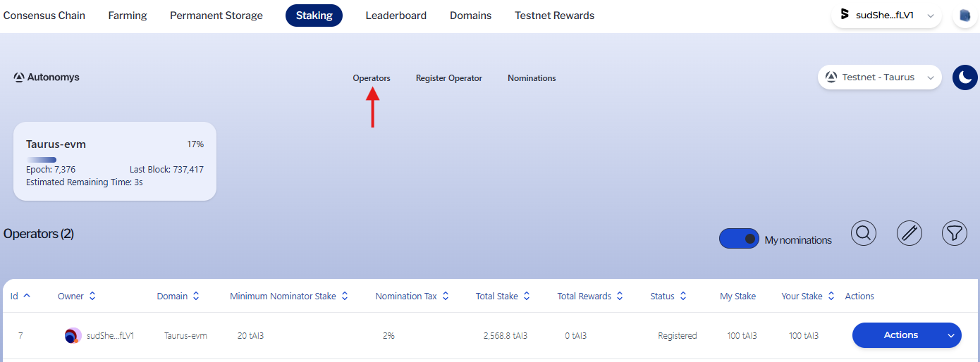The width and height of the screenshot is (980, 362).
Task: Click the 17% progress value on Taurus-evm card
Action: [195, 144]
